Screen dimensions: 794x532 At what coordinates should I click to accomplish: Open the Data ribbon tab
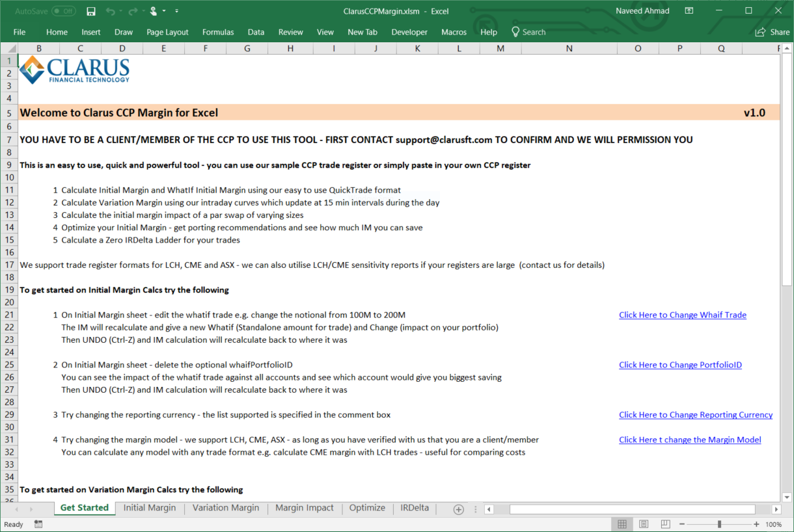256,32
